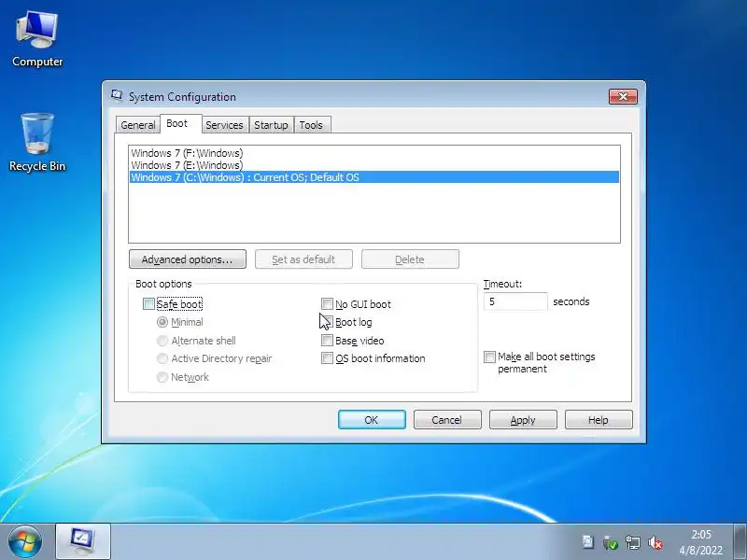Select Windows 7 (E:\Windows) entry
Image resolution: width=747 pixels, height=560 pixels.
374,165
